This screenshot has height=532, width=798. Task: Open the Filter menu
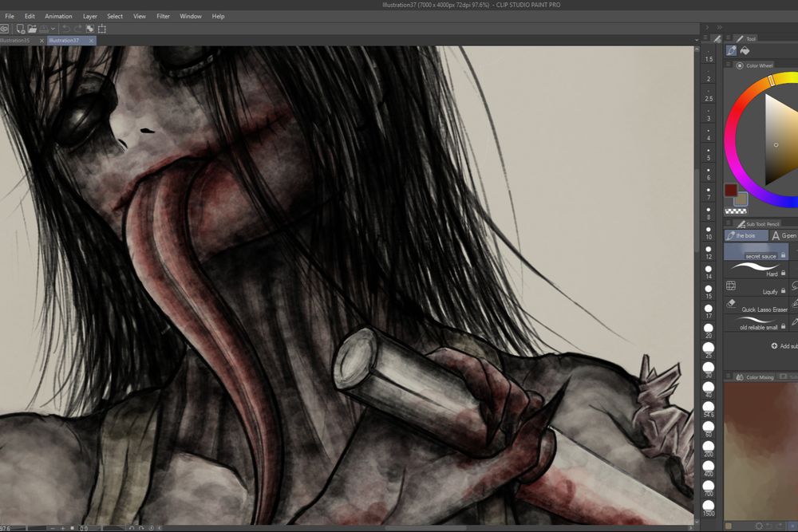point(163,16)
